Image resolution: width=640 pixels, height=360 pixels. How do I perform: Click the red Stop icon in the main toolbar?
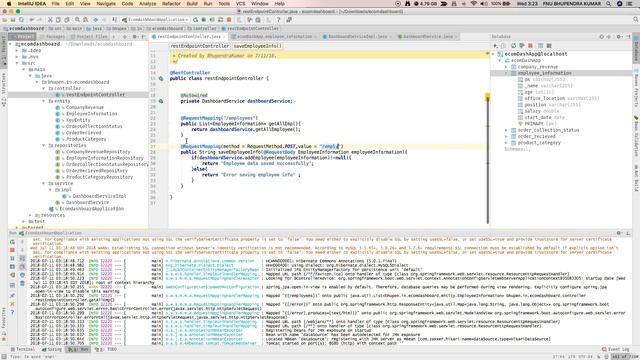point(229,20)
